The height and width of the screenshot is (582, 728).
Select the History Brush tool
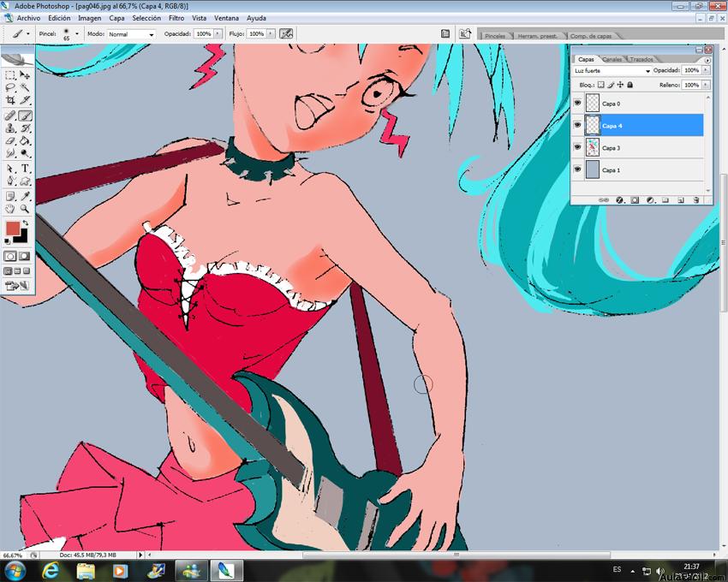coord(25,128)
